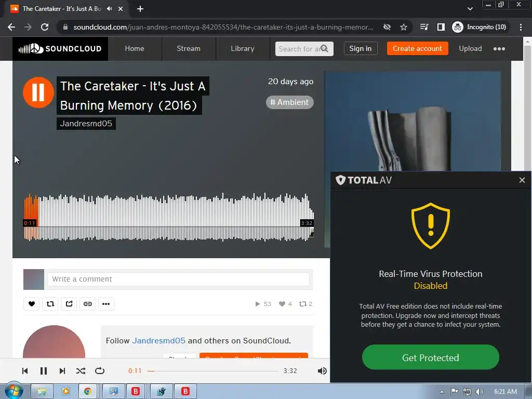This screenshot has height=399, width=532.
Task: Click Get Protected in Total AV
Action: [431, 357]
